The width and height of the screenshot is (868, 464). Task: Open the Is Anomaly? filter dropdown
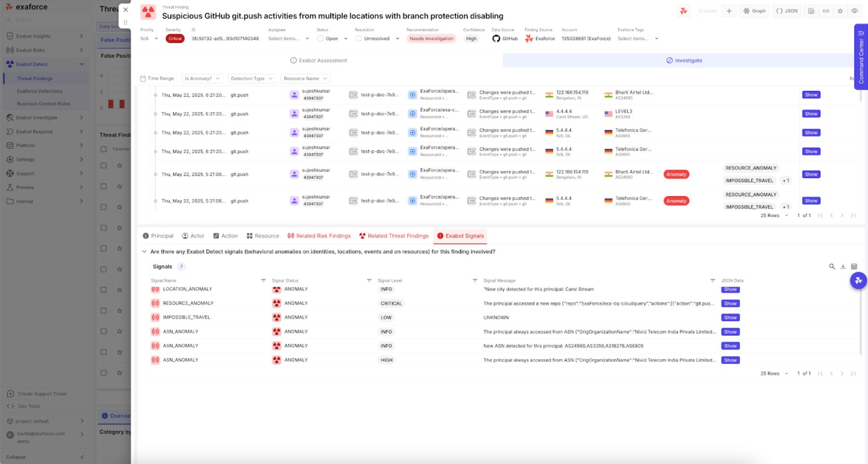pyautogui.click(x=202, y=79)
